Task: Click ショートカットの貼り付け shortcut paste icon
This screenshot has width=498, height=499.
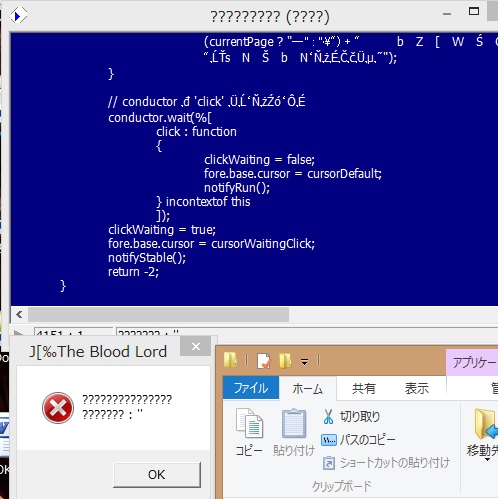Action: [329, 463]
